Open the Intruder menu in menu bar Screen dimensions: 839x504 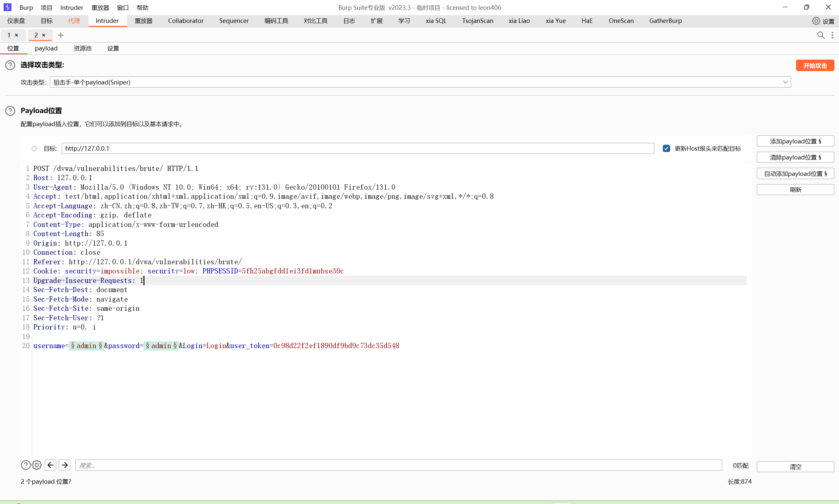pyautogui.click(x=71, y=8)
